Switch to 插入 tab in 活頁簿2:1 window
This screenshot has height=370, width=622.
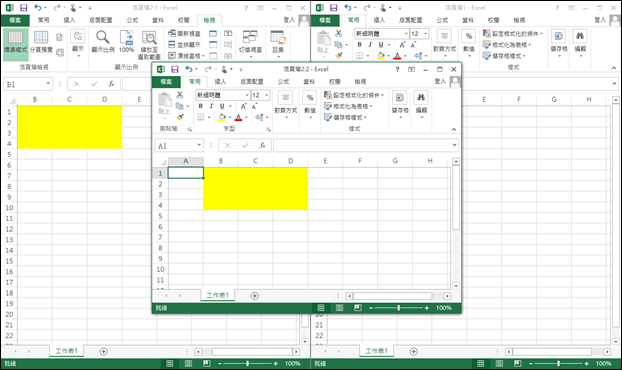click(x=69, y=20)
